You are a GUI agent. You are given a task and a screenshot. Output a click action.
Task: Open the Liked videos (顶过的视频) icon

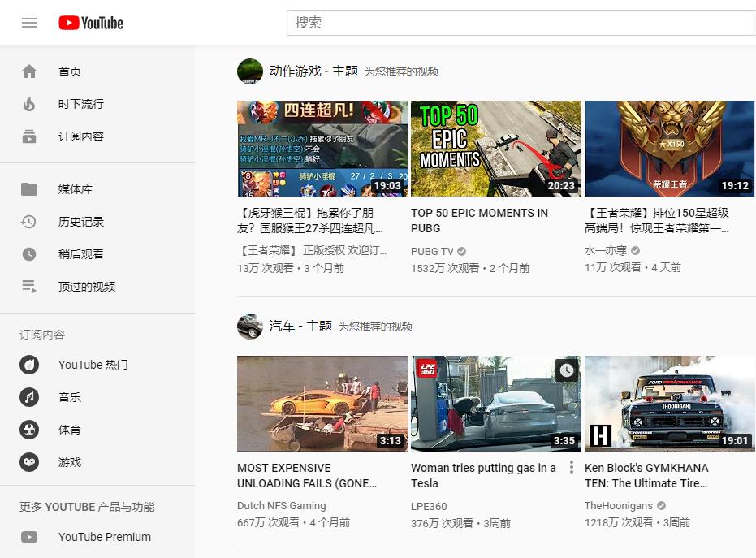click(29, 287)
